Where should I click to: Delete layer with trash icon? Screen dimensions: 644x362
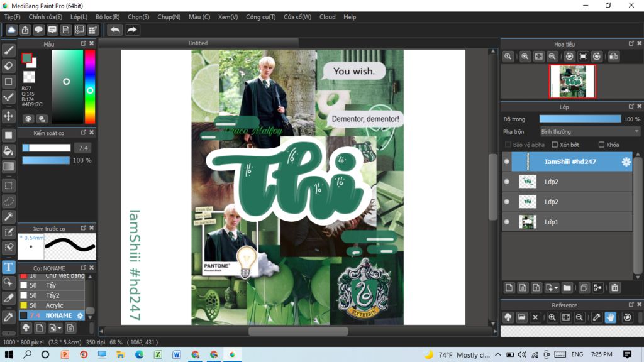pos(615,288)
